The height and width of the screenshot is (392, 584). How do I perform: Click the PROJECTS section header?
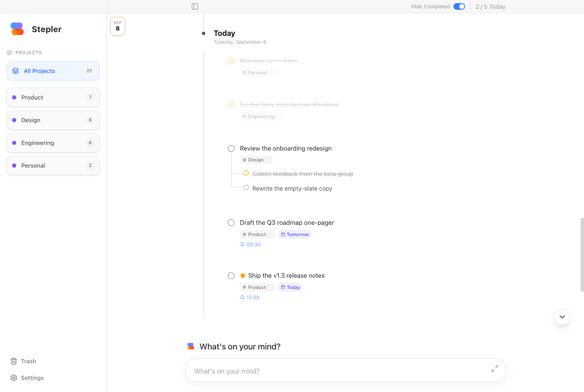click(x=25, y=53)
